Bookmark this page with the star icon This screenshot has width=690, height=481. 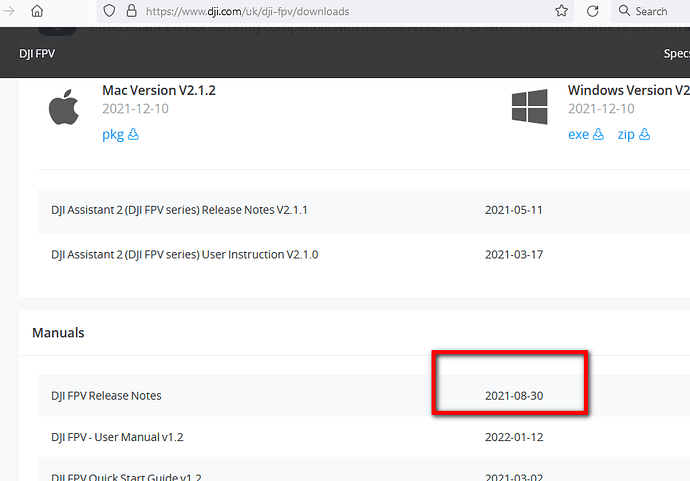[561, 11]
